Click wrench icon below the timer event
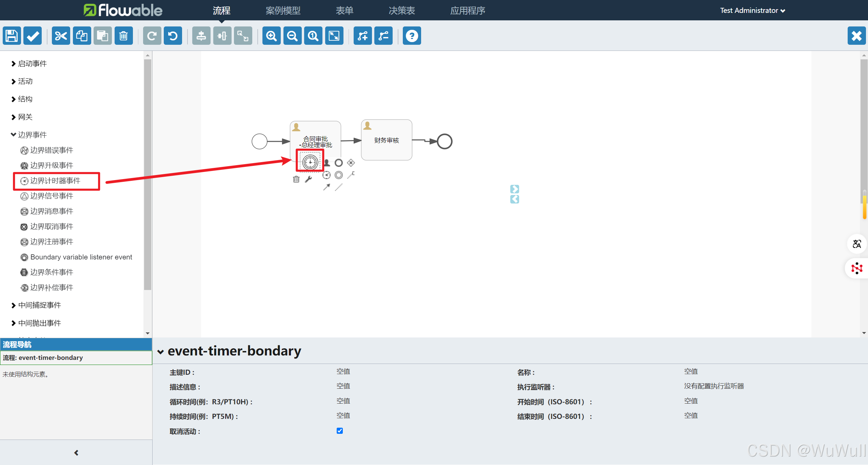This screenshot has height=465, width=868. [x=308, y=179]
